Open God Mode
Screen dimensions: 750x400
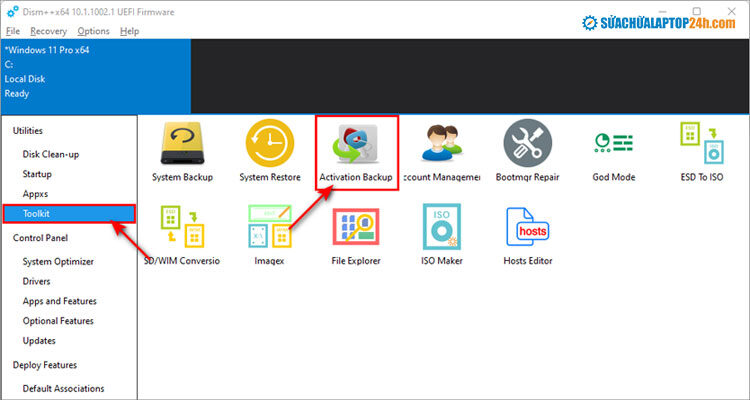click(x=614, y=155)
